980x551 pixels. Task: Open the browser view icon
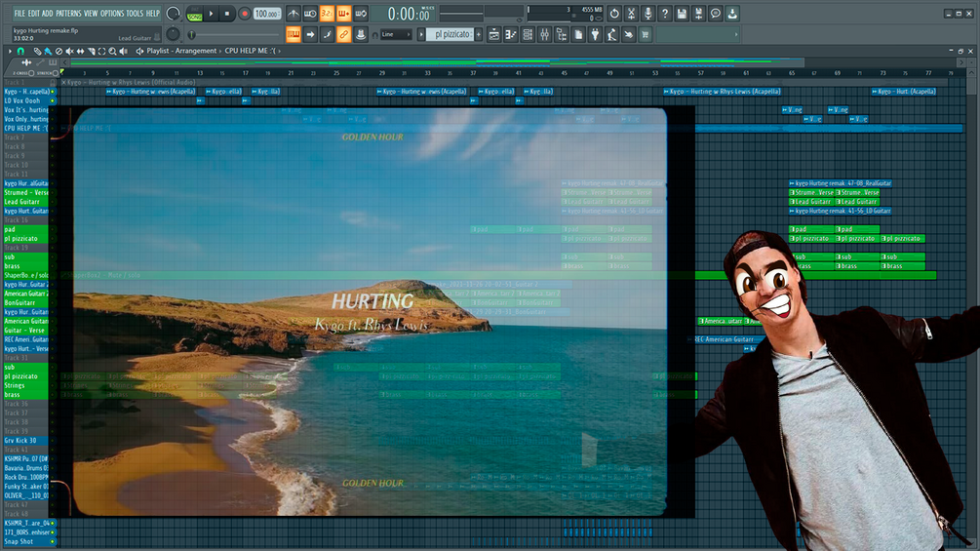[562, 34]
